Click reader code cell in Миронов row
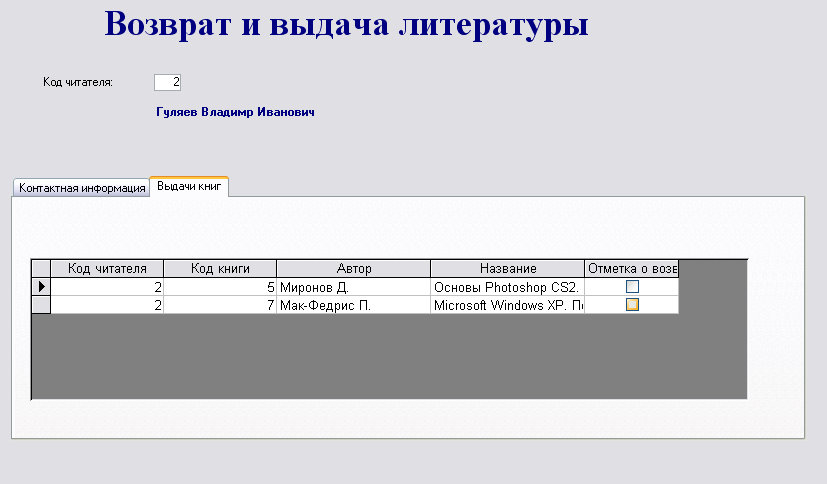Image resolution: width=827 pixels, height=484 pixels. pos(107,287)
